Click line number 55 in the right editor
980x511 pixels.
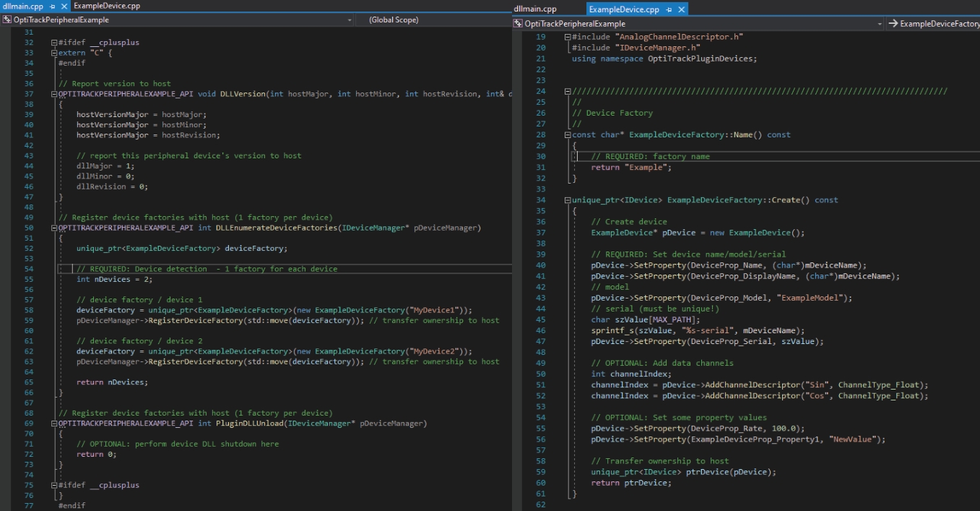(541, 428)
